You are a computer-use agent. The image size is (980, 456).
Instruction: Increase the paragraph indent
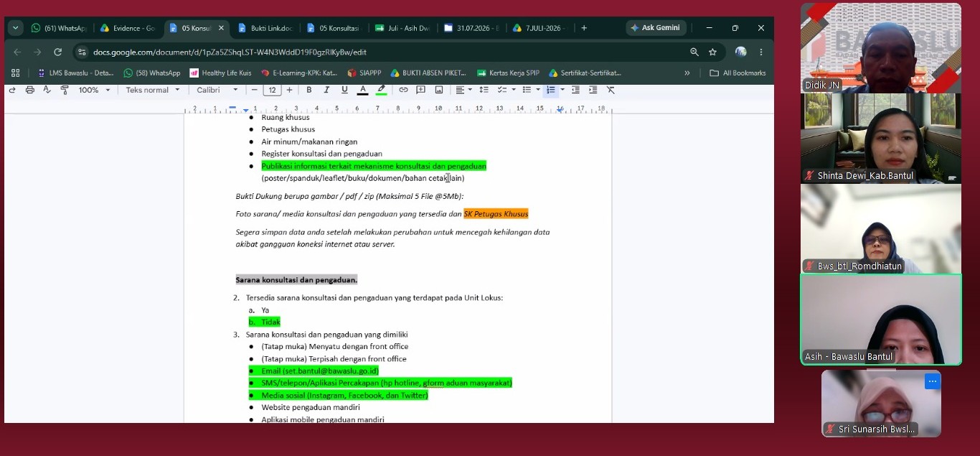point(593,90)
